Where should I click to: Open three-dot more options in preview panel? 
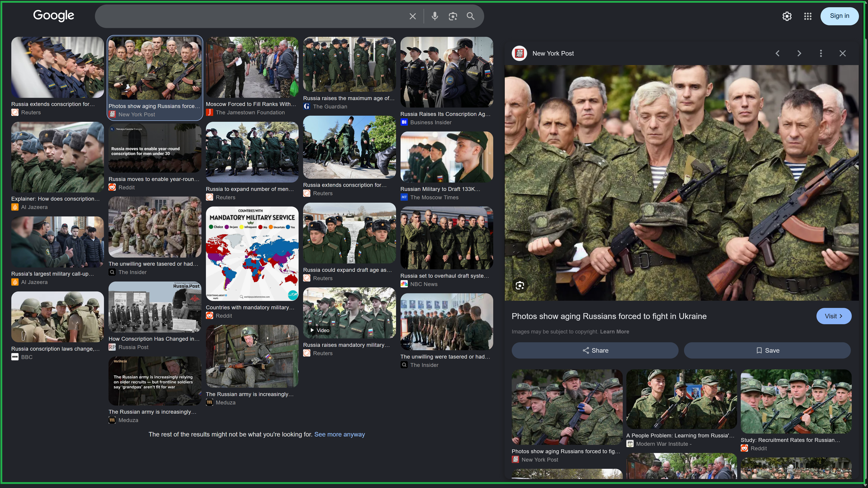(x=821, y=53)
